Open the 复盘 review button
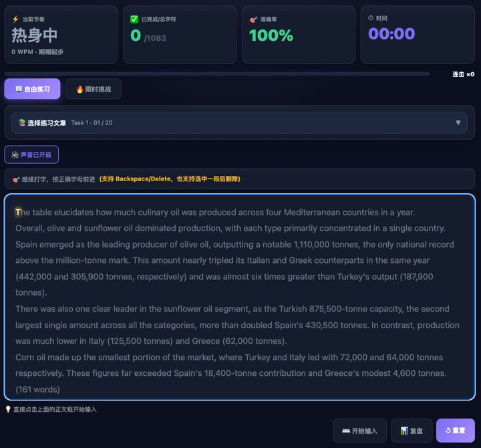The image size is (481, 448). coord(412,431)
